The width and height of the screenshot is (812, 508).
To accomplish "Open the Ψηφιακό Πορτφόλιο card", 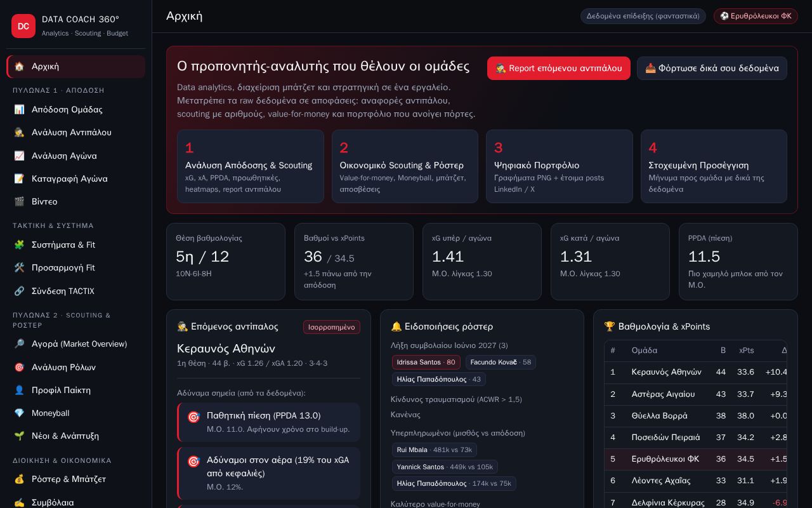I will click(560, 166).
